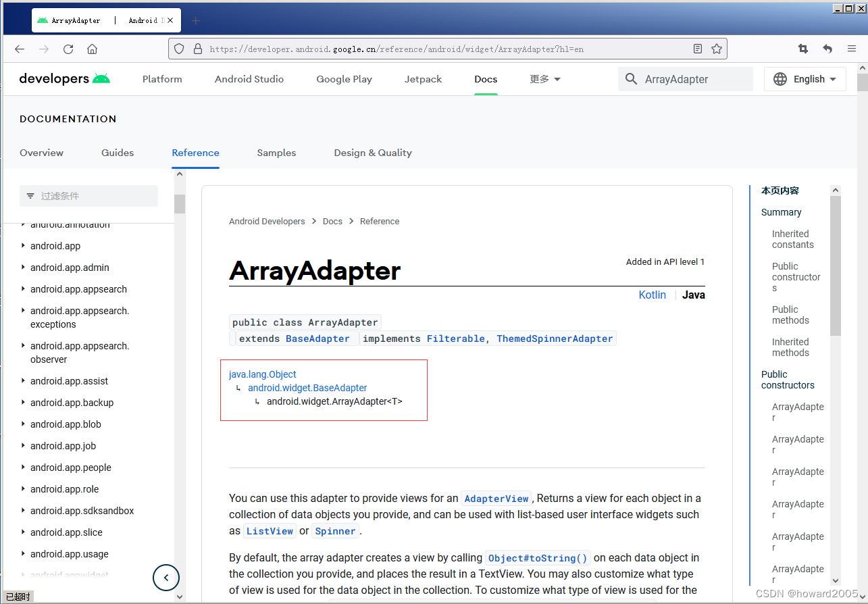Image resolution: width=868 pixels, height=604 pixels.
Task: Open the Spinner code link
Action: (x=335, y=531)
